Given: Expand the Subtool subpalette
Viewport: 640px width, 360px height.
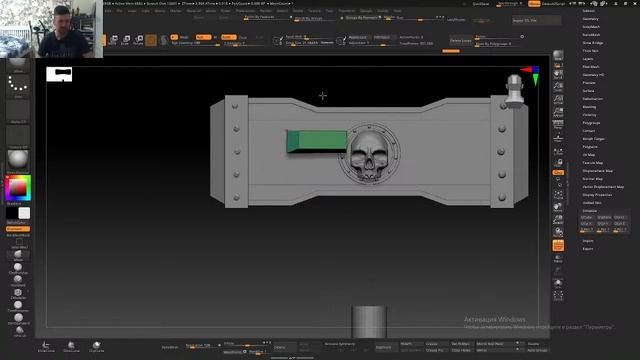Looking at the screenshot, I should pyautogui.click(x=589, y=11).
